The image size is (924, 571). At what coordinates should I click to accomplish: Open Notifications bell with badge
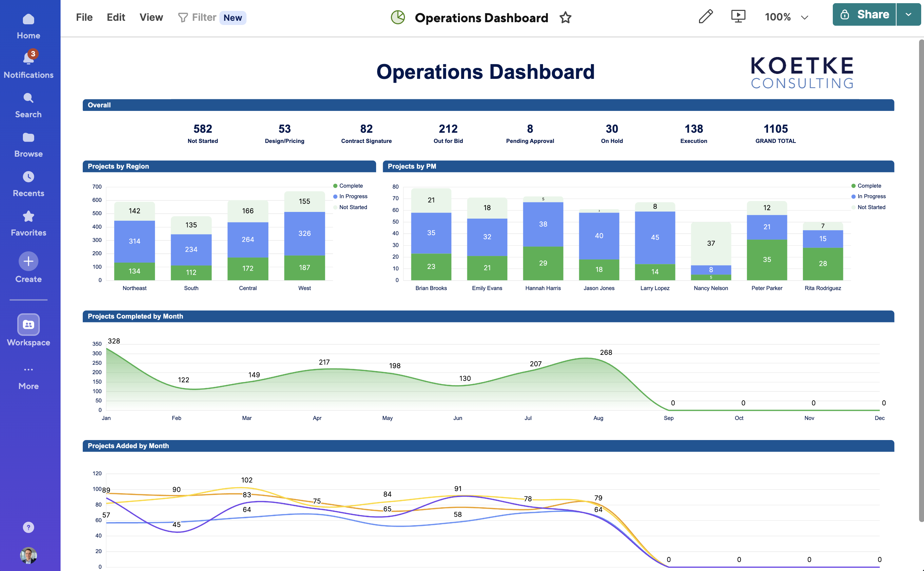(x=28, y=59)
